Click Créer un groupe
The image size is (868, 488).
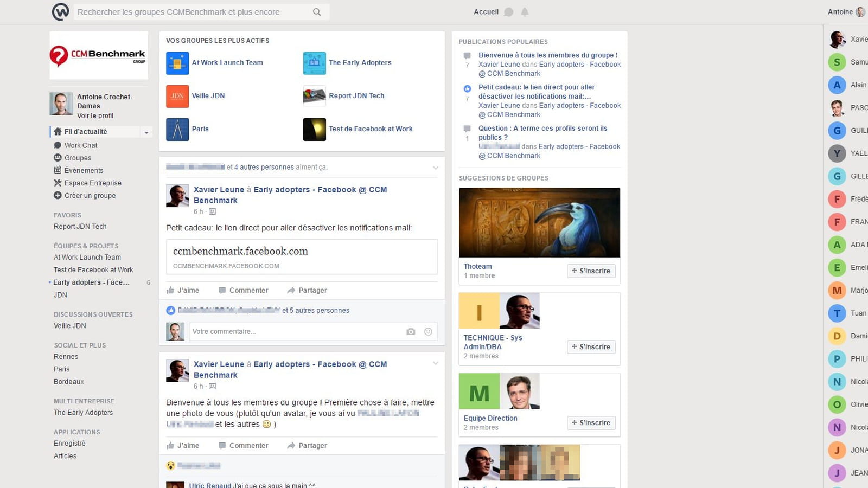point(90,195)
